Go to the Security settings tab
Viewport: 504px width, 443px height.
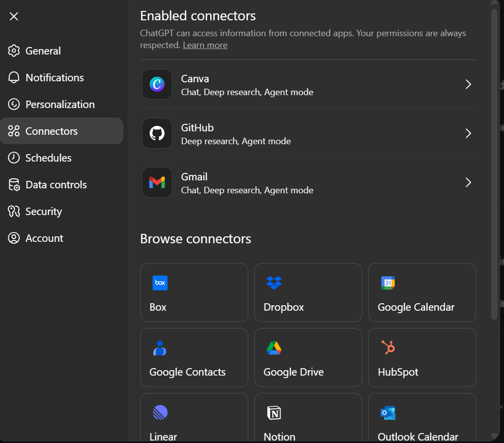point(44,212)
